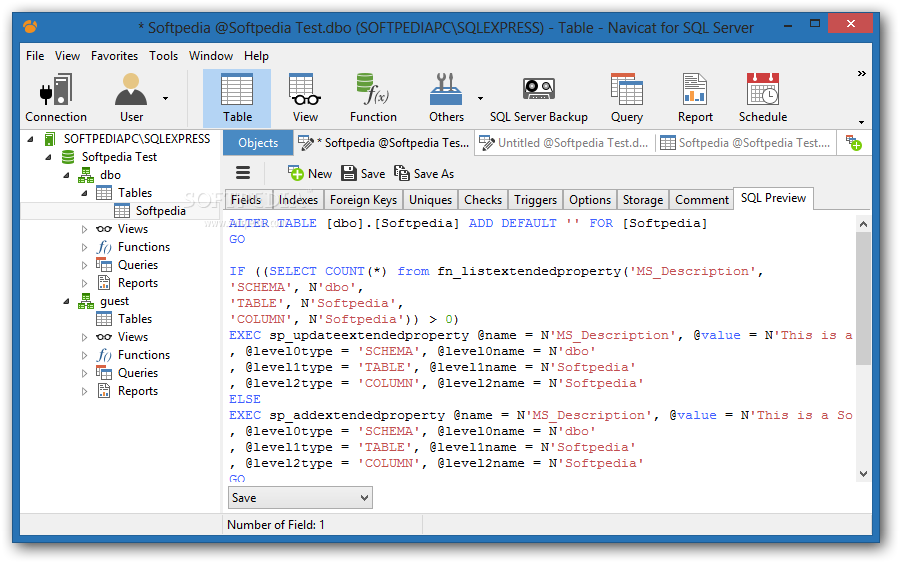
Task: Click the hamburger menu icon in object toolbar
Action: 243,173
